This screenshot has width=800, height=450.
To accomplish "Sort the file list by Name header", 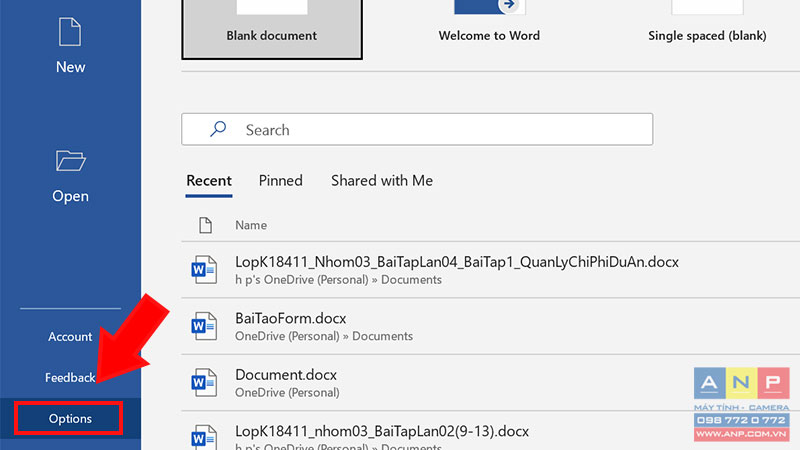I will (251, 225).
